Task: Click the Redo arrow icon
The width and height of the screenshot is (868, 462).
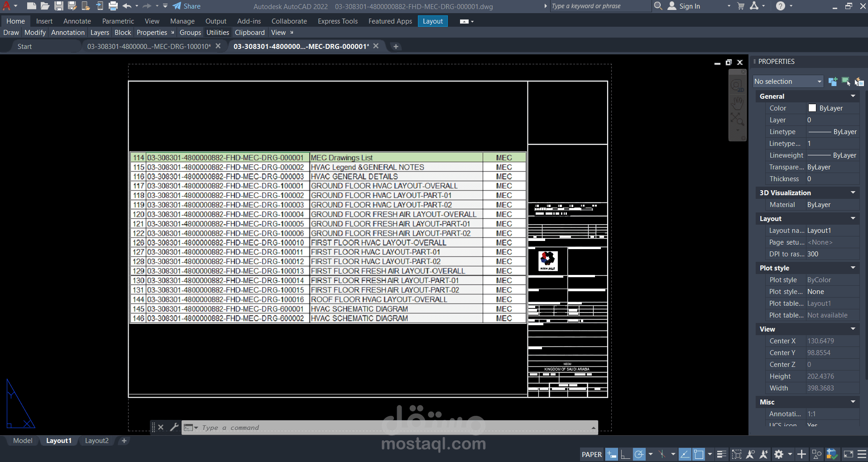Action: 147,6
